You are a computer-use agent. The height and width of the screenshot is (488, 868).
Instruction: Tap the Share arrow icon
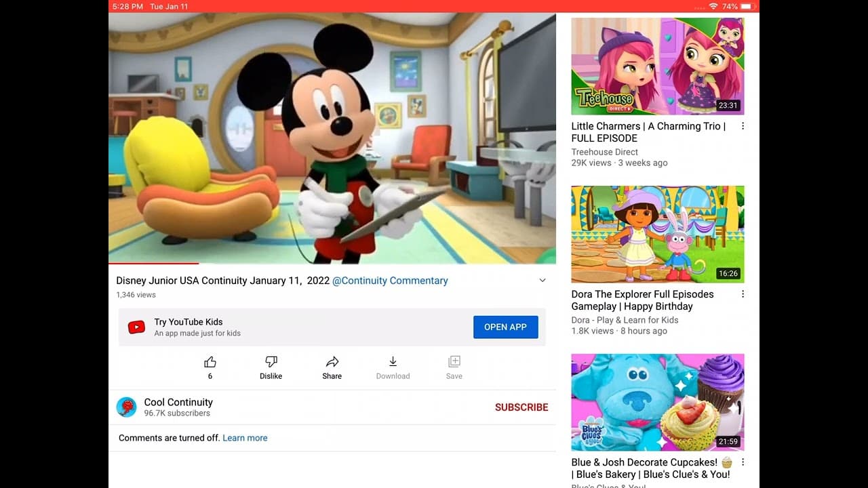click(332, 362)
